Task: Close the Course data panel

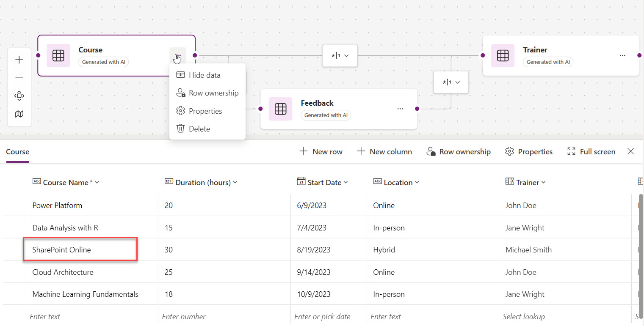Action: 630,151
